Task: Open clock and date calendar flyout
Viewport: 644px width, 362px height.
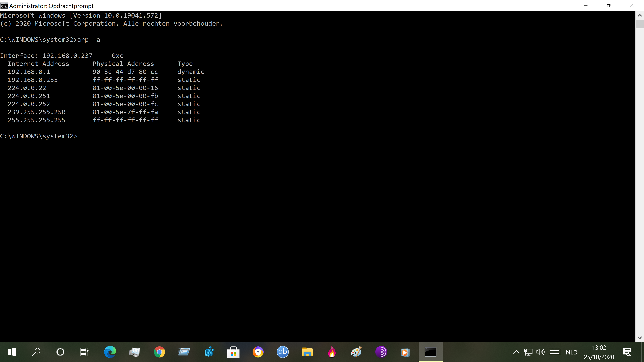Action: [599, 352]
